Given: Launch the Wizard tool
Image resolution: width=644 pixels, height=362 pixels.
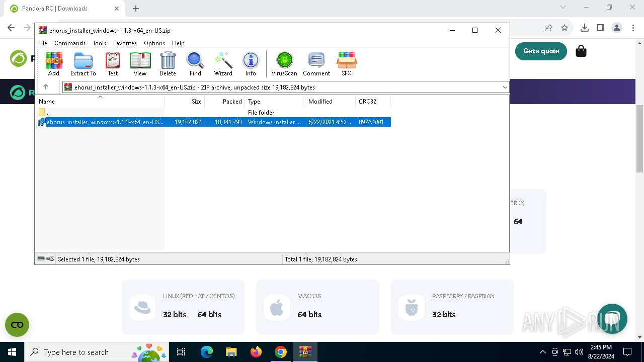Looking at the screenshot, I should (x=223, y=64).
